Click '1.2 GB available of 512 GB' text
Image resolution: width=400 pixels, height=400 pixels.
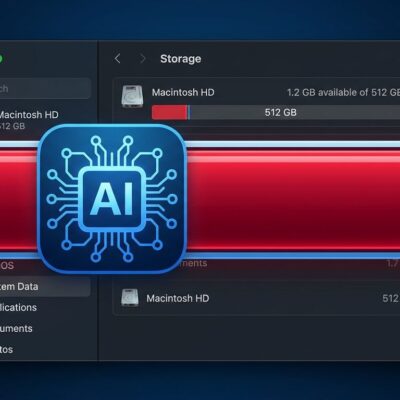point(343,92)
